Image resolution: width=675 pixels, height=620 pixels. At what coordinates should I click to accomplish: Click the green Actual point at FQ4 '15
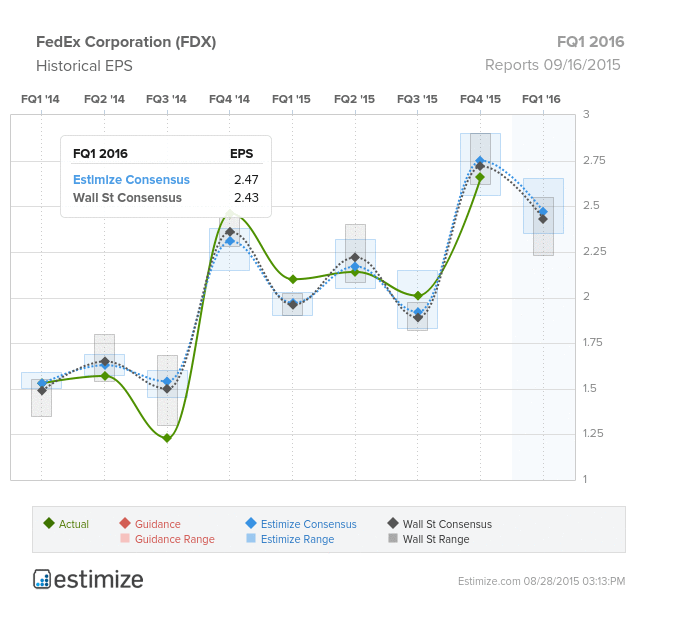click(480, 177)
